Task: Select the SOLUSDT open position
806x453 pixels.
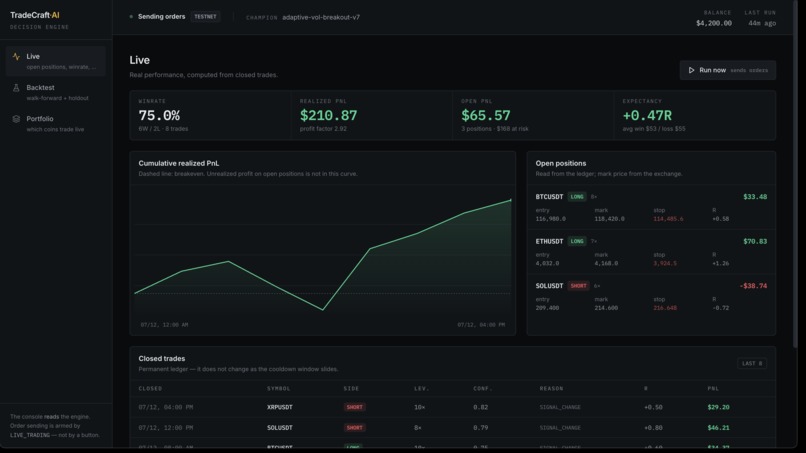Action: point(651,297)
